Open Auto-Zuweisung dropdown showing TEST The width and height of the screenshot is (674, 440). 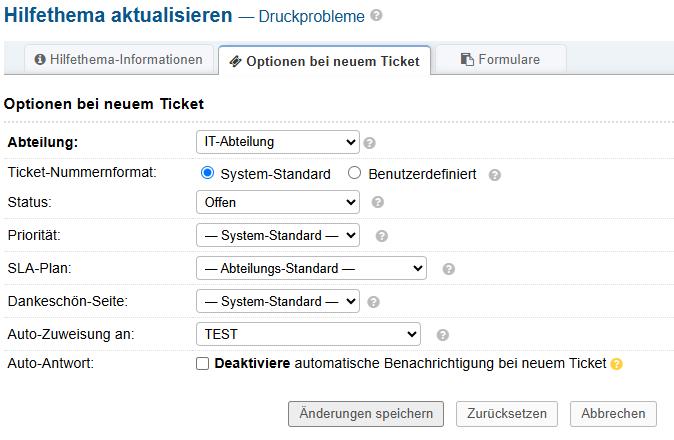[308, 334]
